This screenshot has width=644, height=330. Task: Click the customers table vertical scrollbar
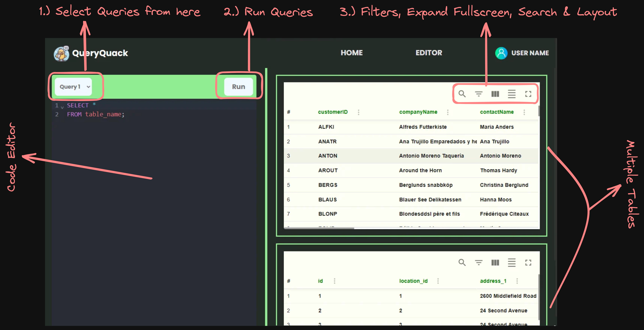[539, 111]
